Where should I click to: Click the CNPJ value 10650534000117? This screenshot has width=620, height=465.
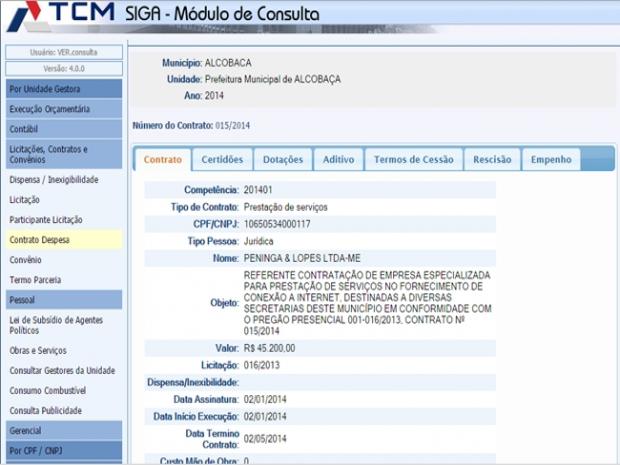tap(277, 224)
